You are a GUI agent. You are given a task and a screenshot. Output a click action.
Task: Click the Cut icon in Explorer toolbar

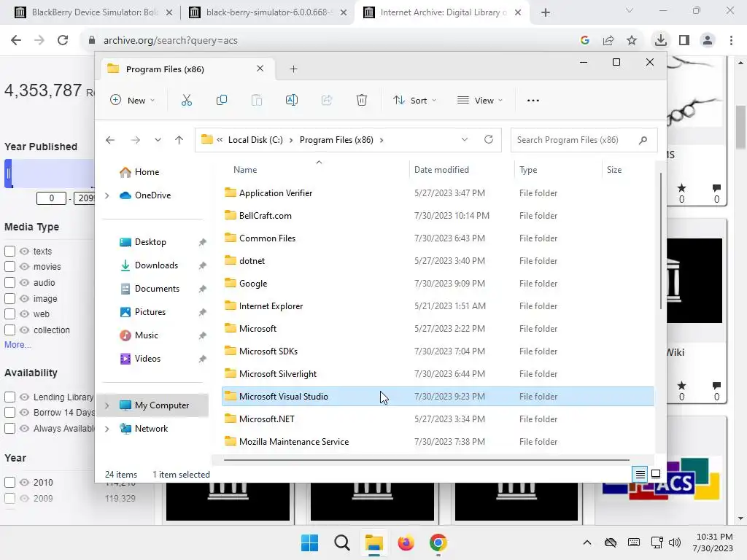coord(187,101)
